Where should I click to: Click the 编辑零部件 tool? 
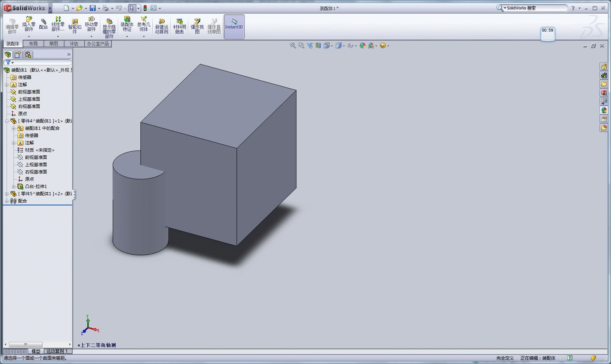(12, 26)
